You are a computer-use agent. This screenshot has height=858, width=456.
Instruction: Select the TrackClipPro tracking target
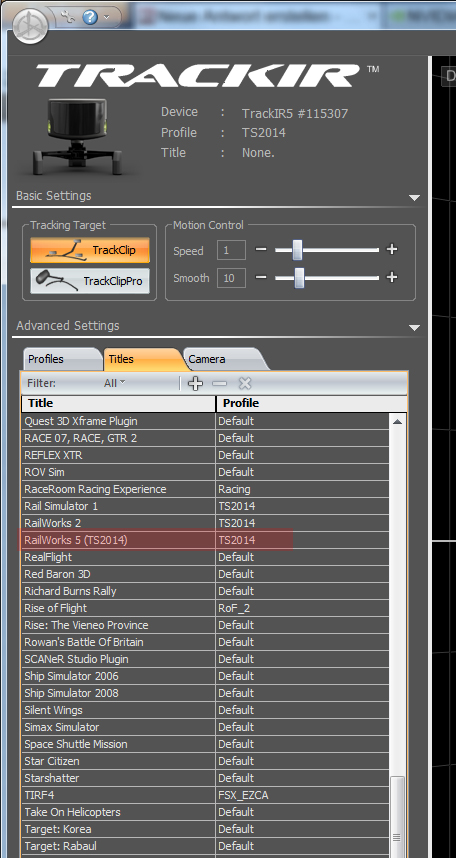click(90, 281)
